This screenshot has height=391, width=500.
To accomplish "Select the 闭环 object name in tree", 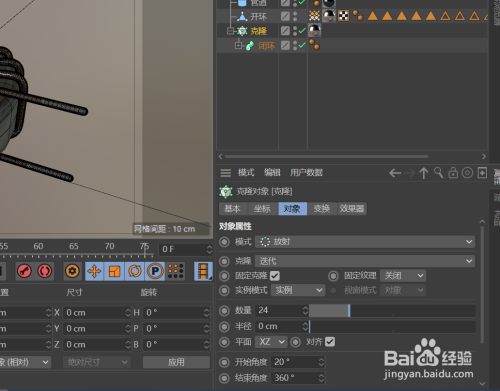I will pyautogui.click(x=267, y=46).
